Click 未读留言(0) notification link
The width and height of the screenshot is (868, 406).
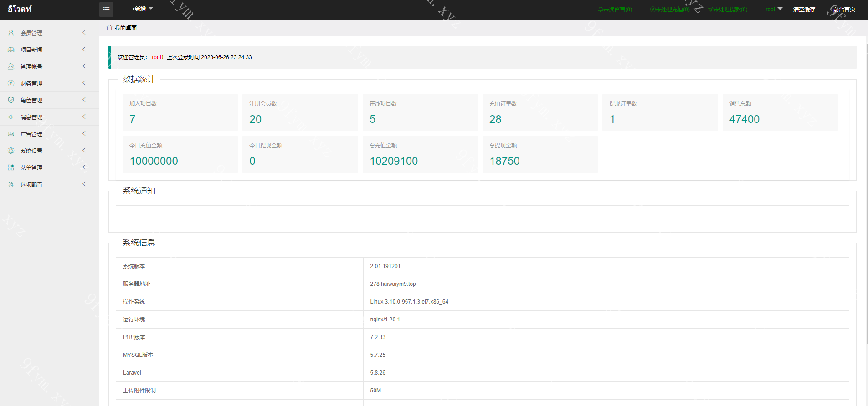pos(615,10)
